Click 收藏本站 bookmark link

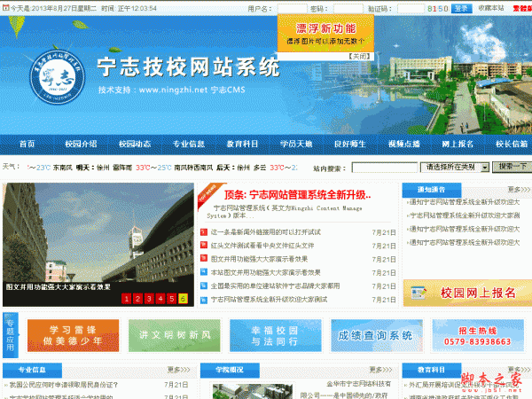(x=491, y=8)
